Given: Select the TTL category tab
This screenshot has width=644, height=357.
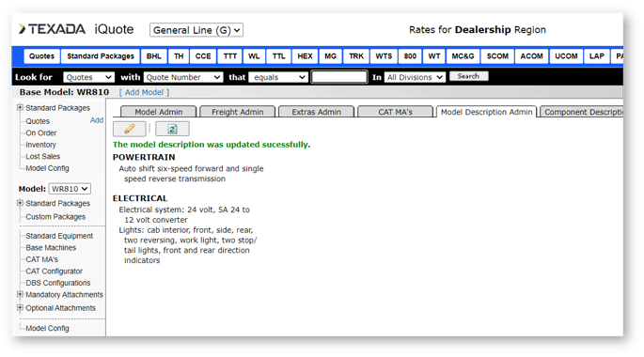Looking at the screenshot, I should [x=279, y=56].
